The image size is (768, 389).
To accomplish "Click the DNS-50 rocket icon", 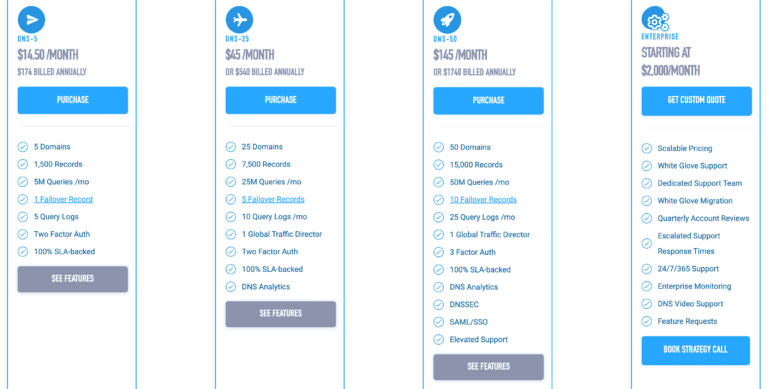I will (447, 20).
